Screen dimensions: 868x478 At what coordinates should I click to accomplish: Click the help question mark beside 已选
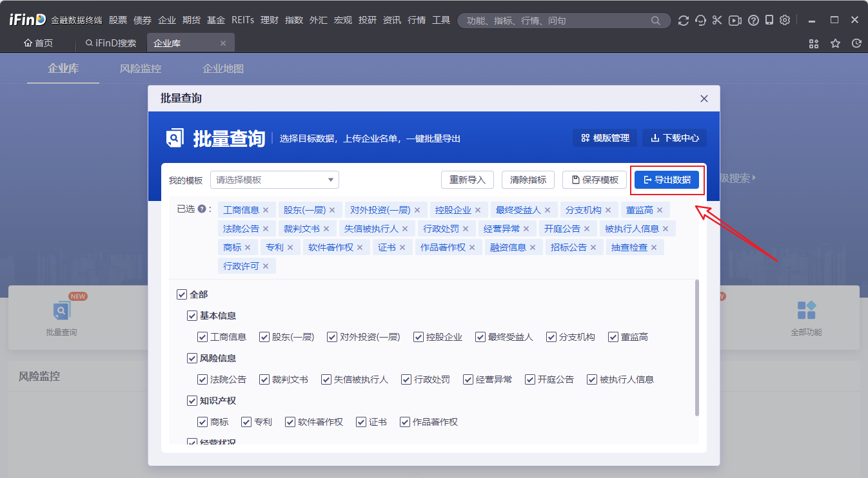202,209
